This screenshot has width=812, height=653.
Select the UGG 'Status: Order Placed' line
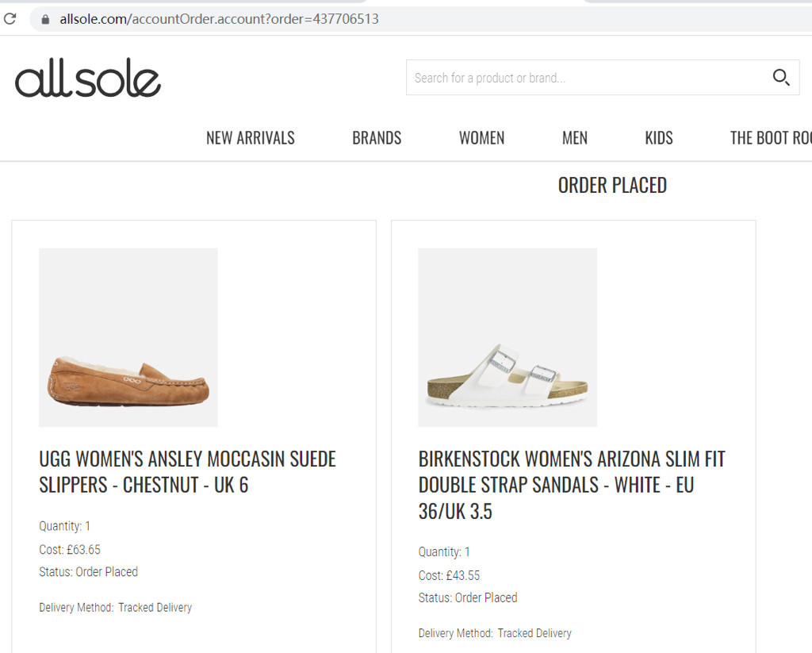pos(89,571)
